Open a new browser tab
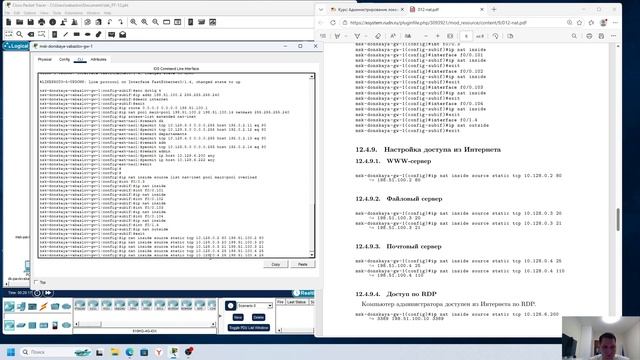This screenshot has width=640, height=360. pos(494,9)
